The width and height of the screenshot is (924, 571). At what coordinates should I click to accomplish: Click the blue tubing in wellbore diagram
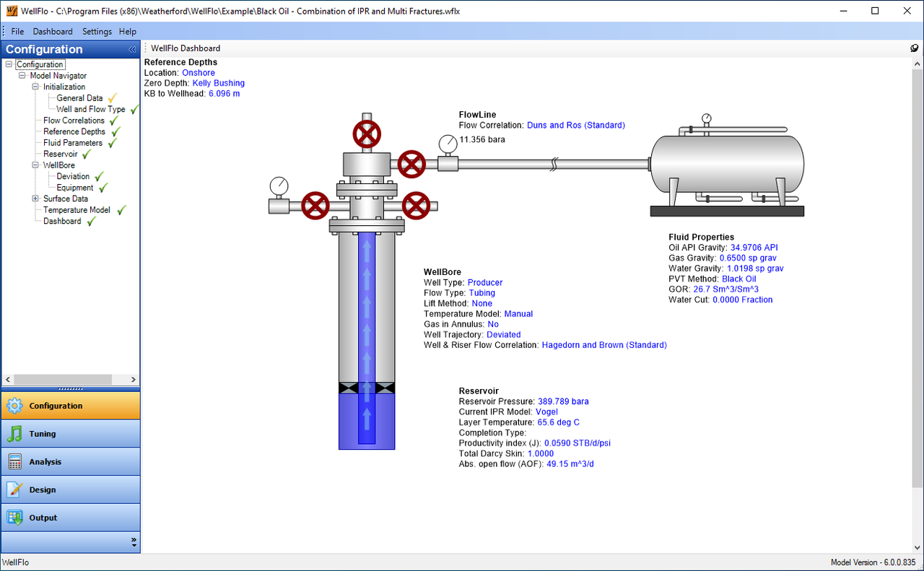[x=367, y=338]
